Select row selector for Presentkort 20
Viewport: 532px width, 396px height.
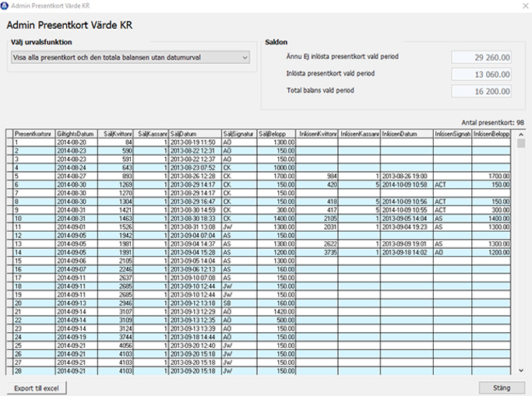[x=9, y=303]
